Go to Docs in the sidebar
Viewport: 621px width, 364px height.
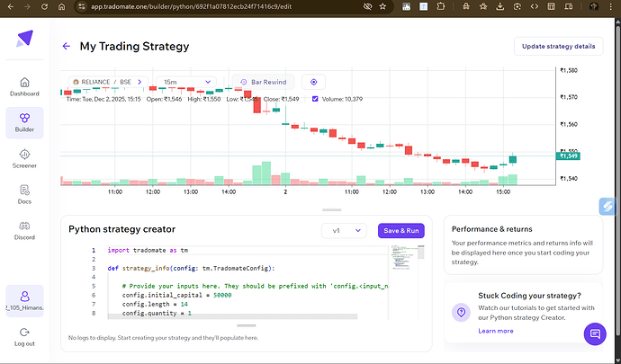(24, 193)
